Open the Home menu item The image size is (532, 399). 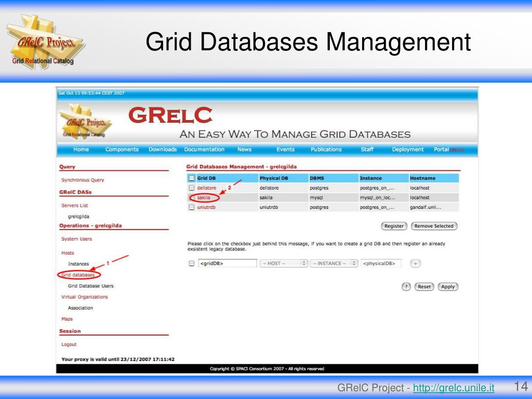point(81,149)
